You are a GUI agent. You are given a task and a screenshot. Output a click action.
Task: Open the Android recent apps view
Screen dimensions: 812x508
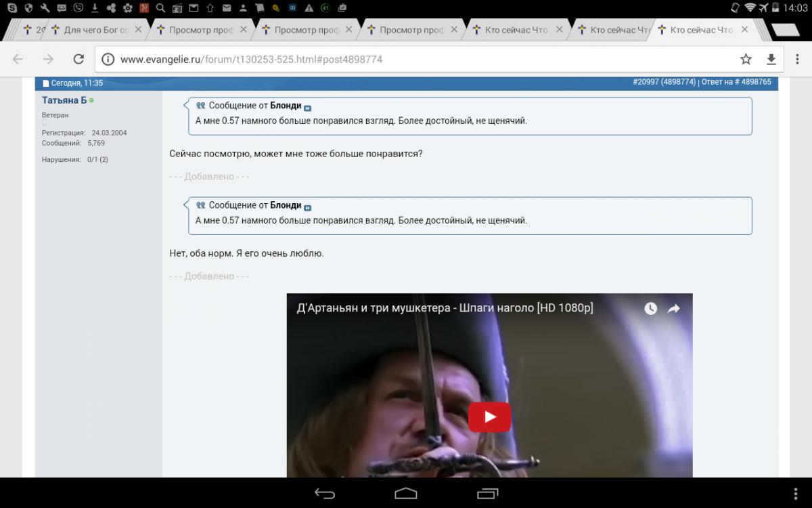[487, 493]
